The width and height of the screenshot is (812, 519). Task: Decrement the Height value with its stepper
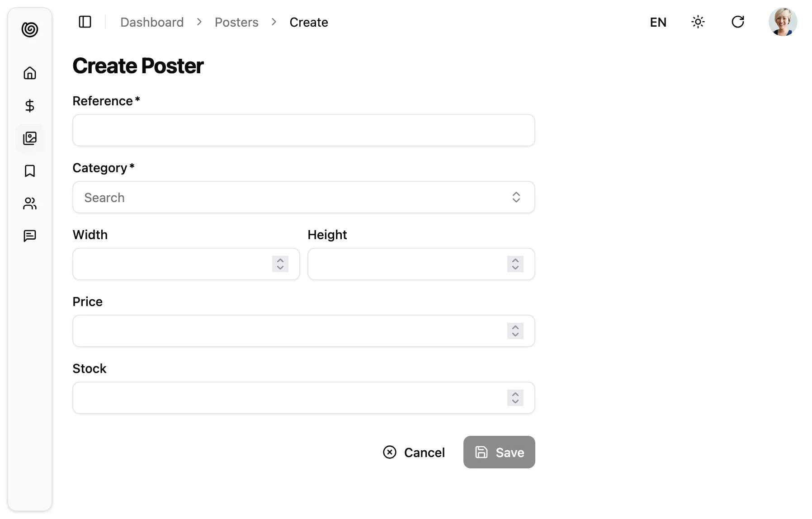515,268
